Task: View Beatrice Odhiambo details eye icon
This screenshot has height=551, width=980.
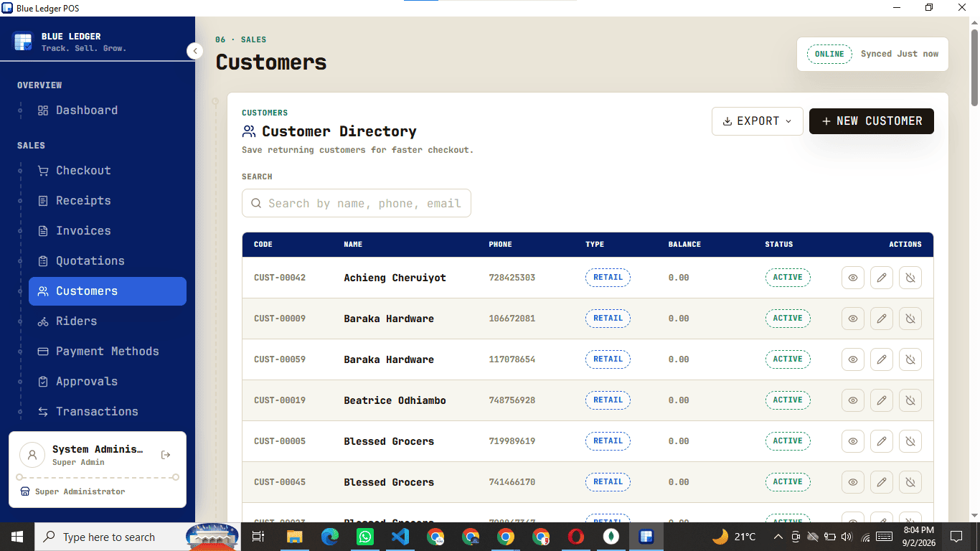Action: tap(853, 400)
